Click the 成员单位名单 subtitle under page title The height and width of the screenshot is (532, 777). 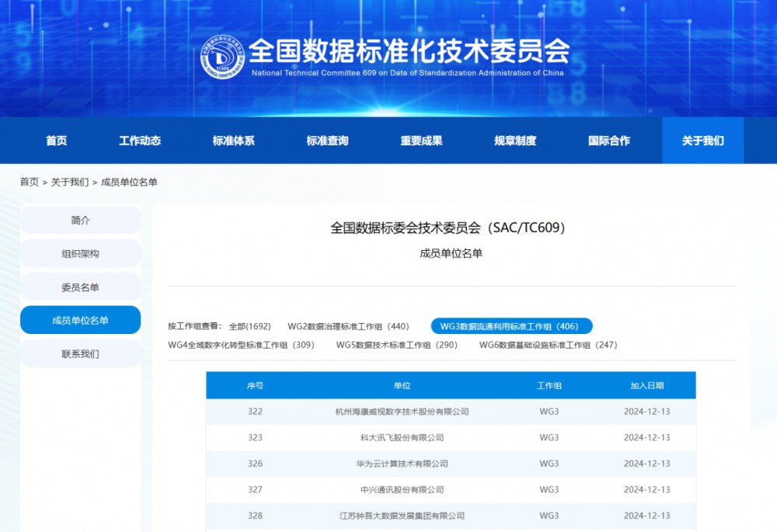pyautogui.click(x=451, y=254)
